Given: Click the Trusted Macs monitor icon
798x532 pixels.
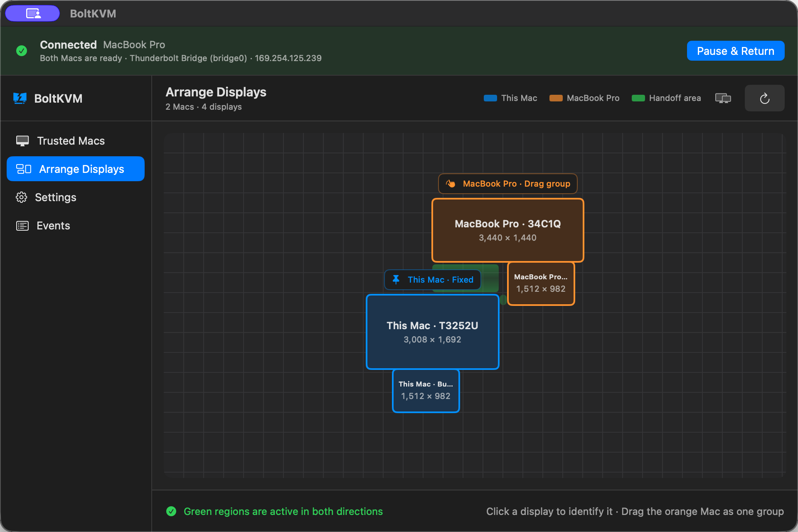Looking at the screenshot, I should pyautogui.click(x=22, y=141).
